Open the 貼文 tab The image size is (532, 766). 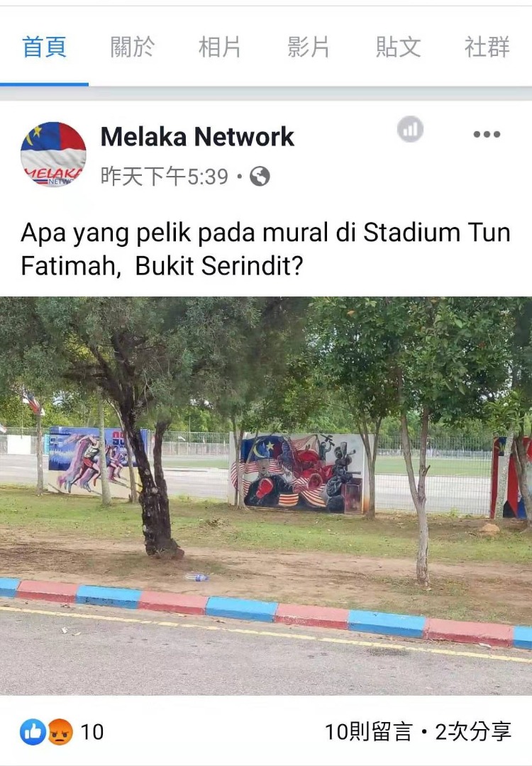pyautogui.click(x=398, y=48)
